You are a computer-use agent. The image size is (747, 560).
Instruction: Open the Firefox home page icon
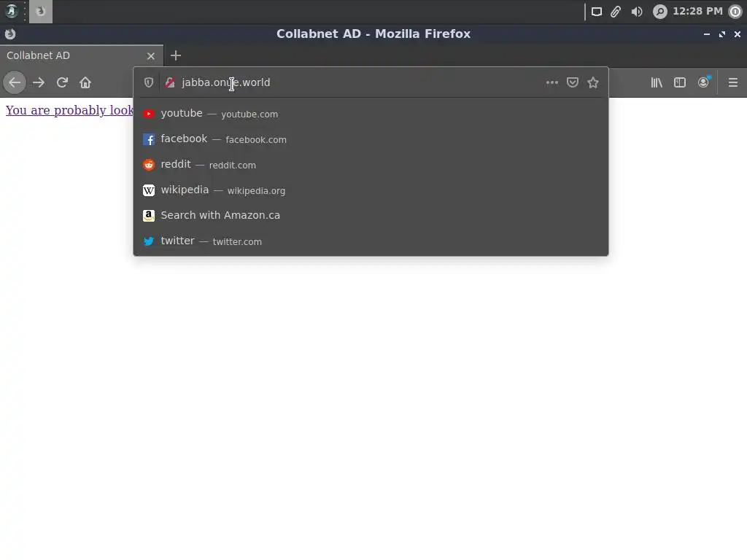coord(85,82)
